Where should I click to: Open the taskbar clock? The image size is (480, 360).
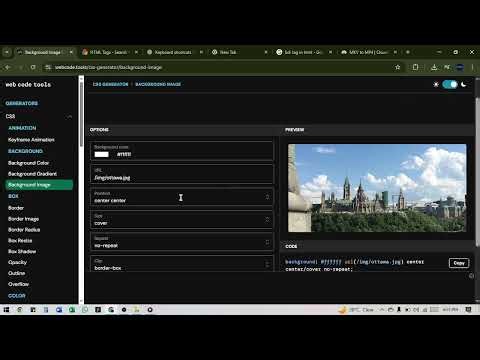tap(450, 310)
